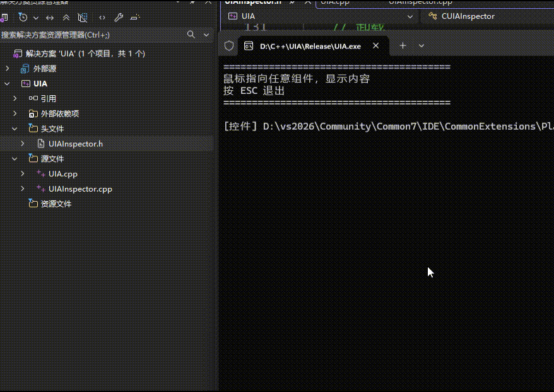This screenshot has width=554, height=392.
Task: Click the 按 ESC 退出 console text
Action: click(254, 91)
